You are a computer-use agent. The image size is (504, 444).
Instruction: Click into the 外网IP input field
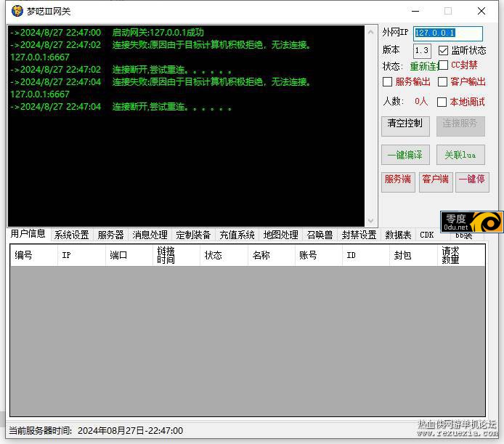pyautogui.click(x=447, y=33)
